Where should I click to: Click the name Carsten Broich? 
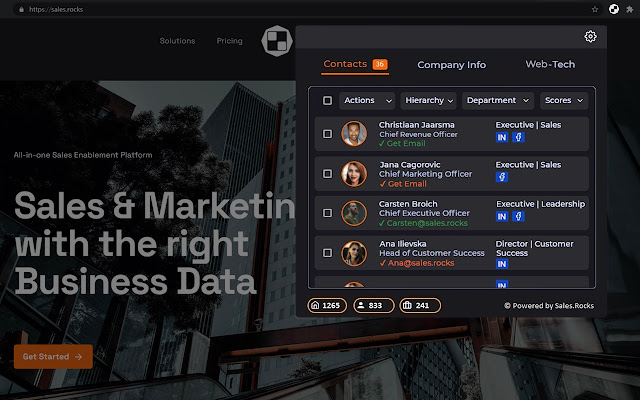[408, 204]
